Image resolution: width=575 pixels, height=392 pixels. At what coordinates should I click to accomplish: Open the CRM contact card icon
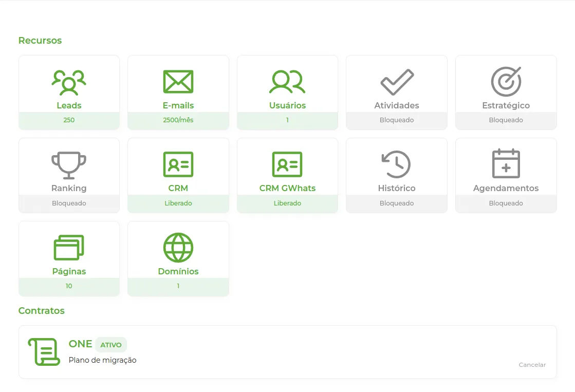coord(178,164)
